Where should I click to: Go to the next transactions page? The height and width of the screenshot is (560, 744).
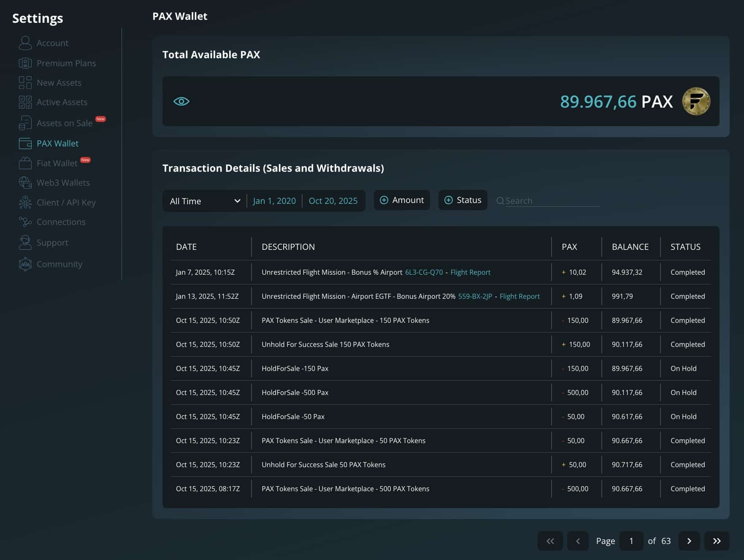[x=689, y=541]
